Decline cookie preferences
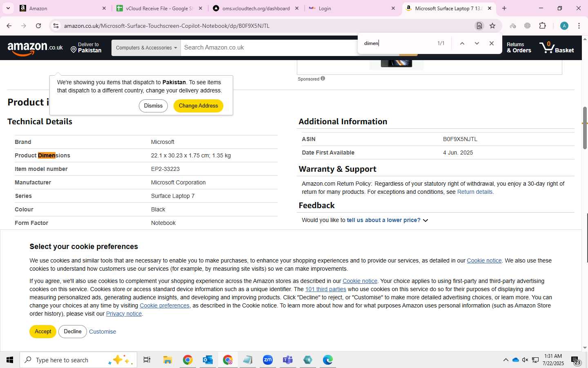The width and height of the screenshot is (588, 368). click(x=73, y=332)
